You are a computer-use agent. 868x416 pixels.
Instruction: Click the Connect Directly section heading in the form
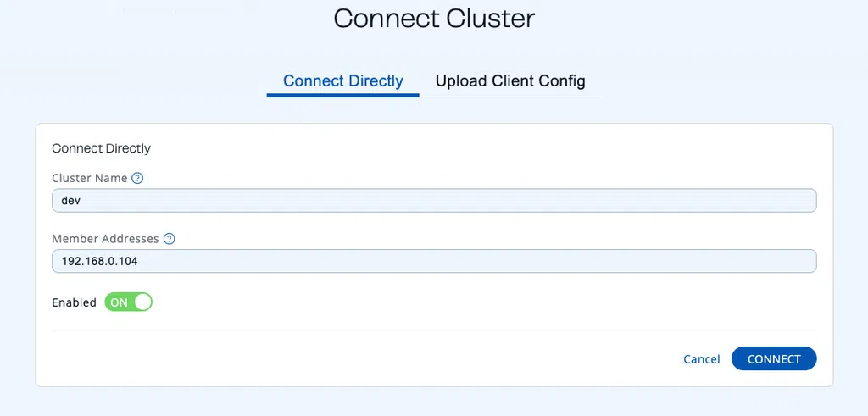tap(102, 148)
